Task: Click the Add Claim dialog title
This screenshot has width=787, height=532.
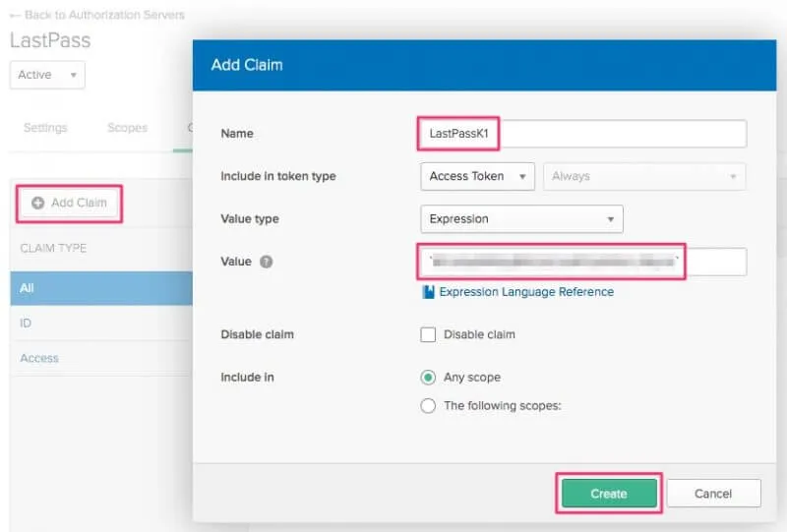Action: 247,65
